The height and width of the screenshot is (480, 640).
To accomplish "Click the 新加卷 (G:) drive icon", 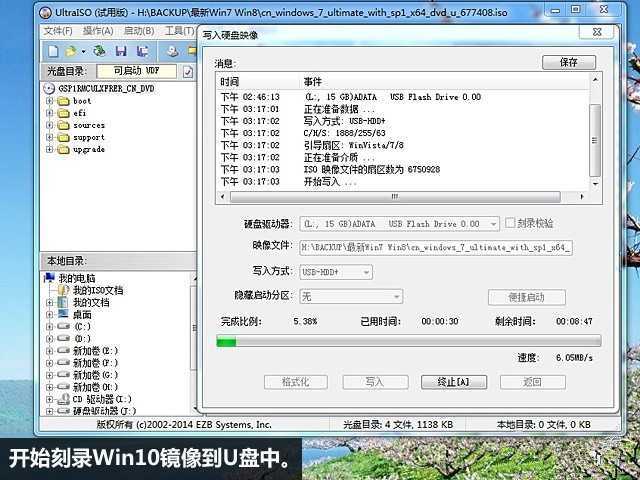I will tap(64, 375).
